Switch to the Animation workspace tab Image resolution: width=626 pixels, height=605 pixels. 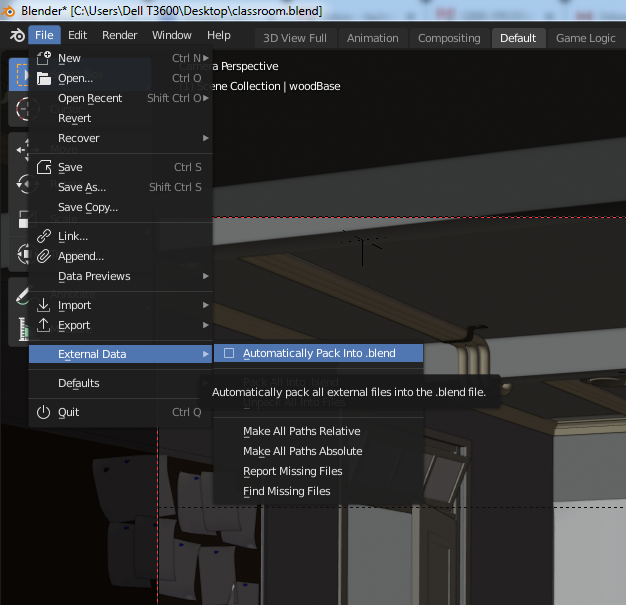[x=372, y=38]
